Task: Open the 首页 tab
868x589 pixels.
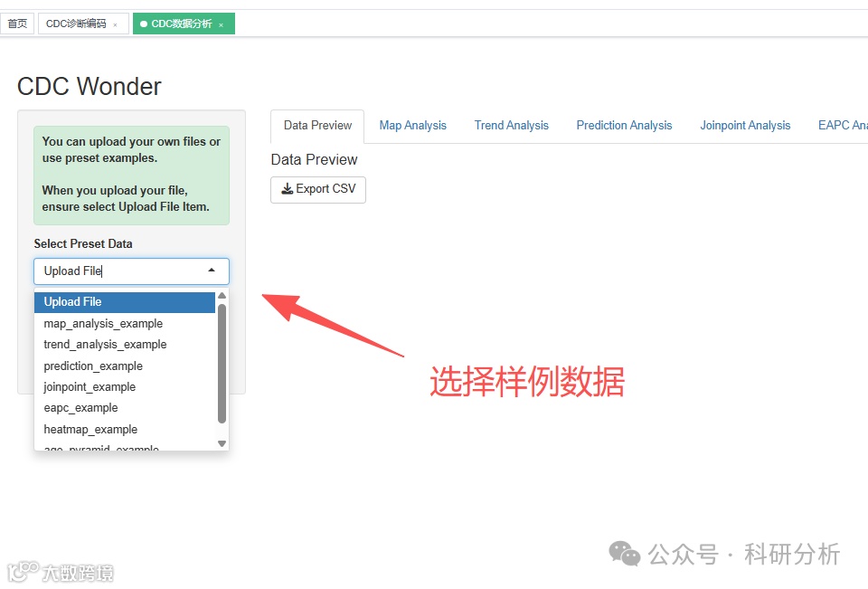Action: click(17, 24)
